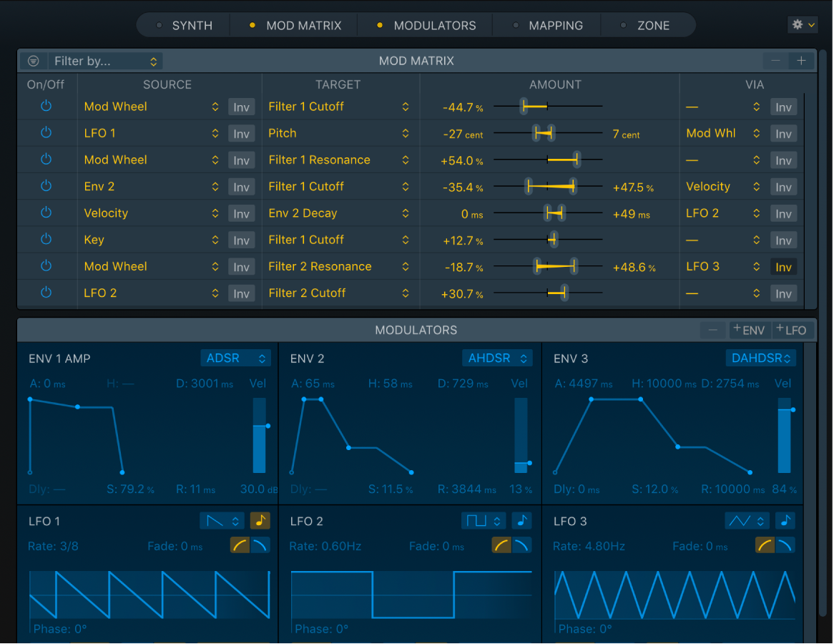Screen dimensions: 834x644
Task: Click the fade-out curve icon for LFO 2
Action: [x=523, y=545]
